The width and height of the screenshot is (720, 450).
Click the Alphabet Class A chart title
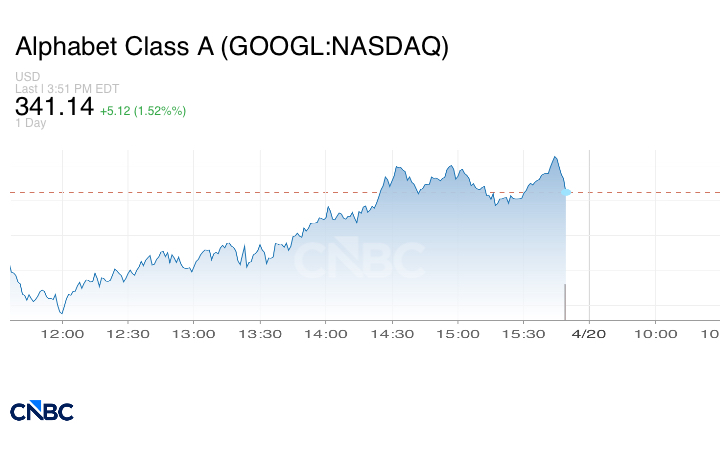click(x=231, y=46)
